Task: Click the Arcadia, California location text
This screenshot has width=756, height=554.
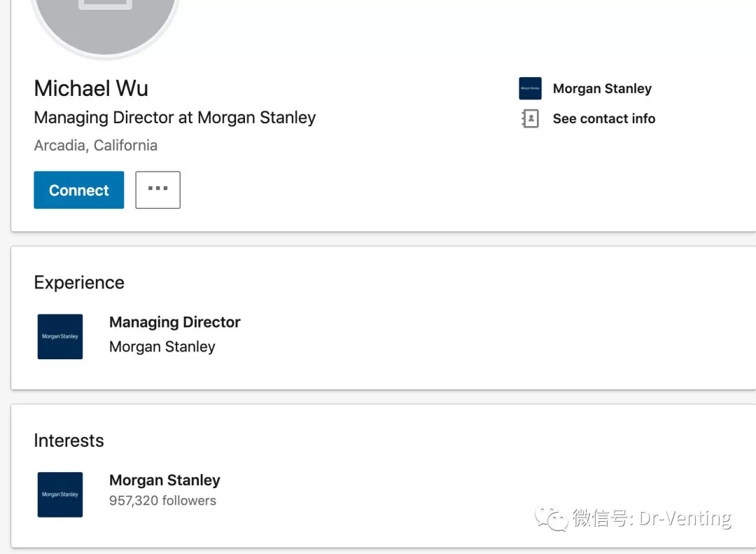Action: (95, 145)
